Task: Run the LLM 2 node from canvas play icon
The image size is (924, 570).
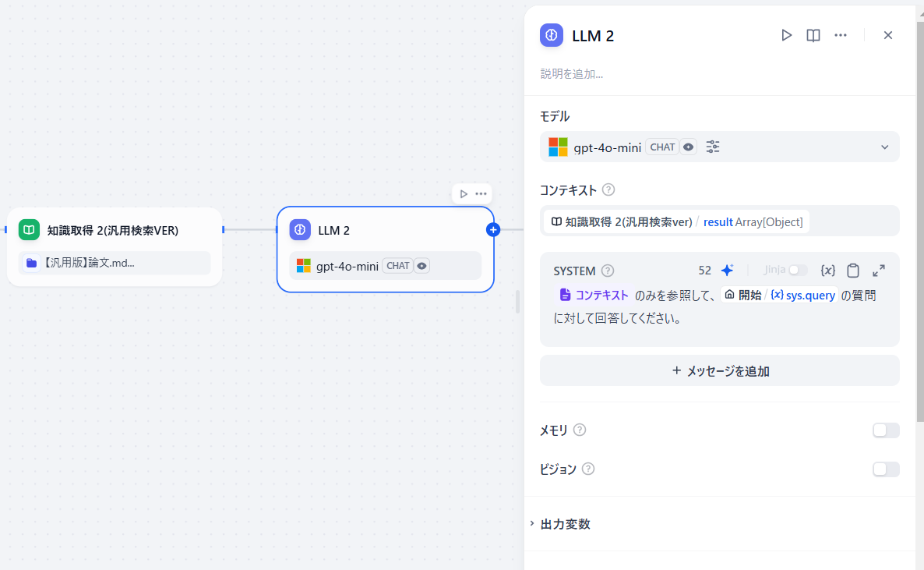Action: point(464,193)
